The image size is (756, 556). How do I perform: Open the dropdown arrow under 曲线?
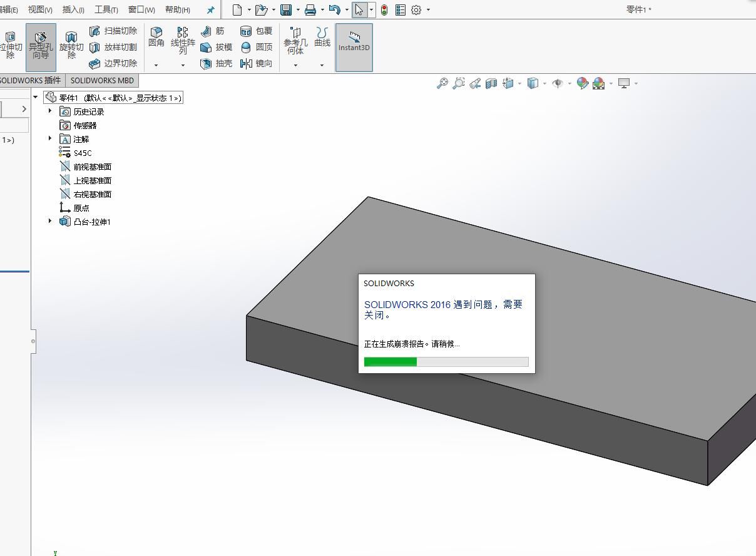[322, 65]
